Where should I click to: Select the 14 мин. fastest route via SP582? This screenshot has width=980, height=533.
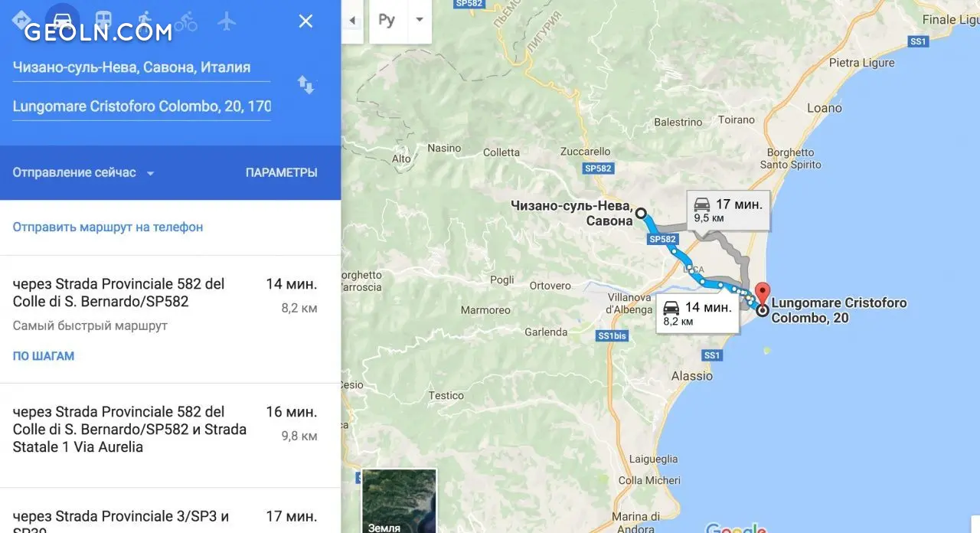pos(170,319)
